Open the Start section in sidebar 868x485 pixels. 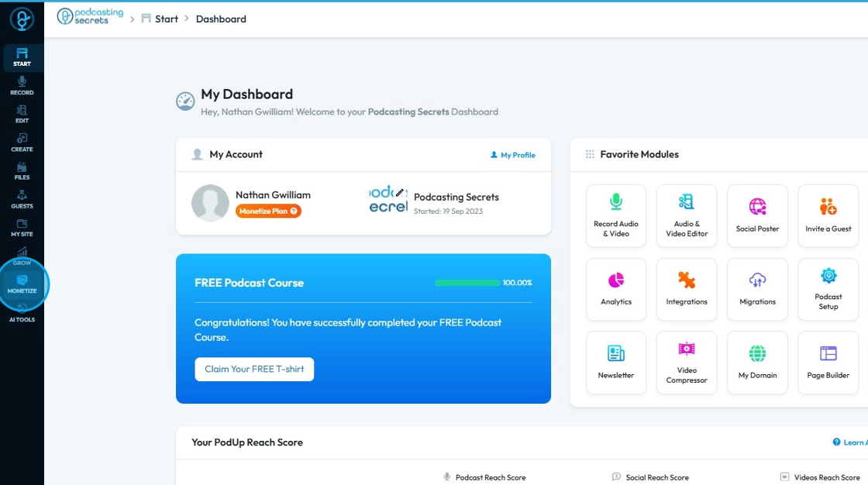tap(22, 57)
